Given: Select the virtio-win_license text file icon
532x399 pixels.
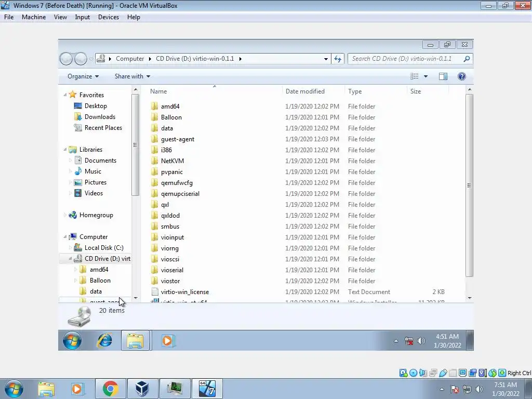Looking at the screenshot, I should [155, 292].
